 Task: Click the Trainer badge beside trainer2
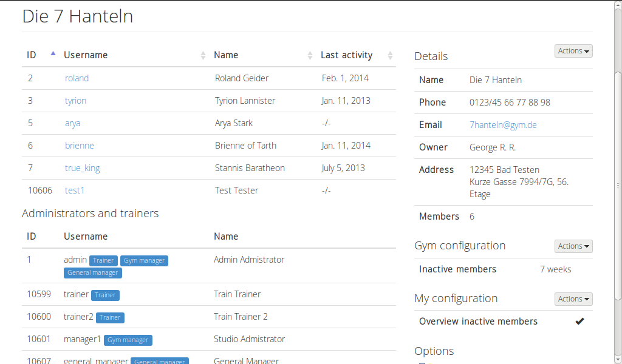tap(110, 317)
